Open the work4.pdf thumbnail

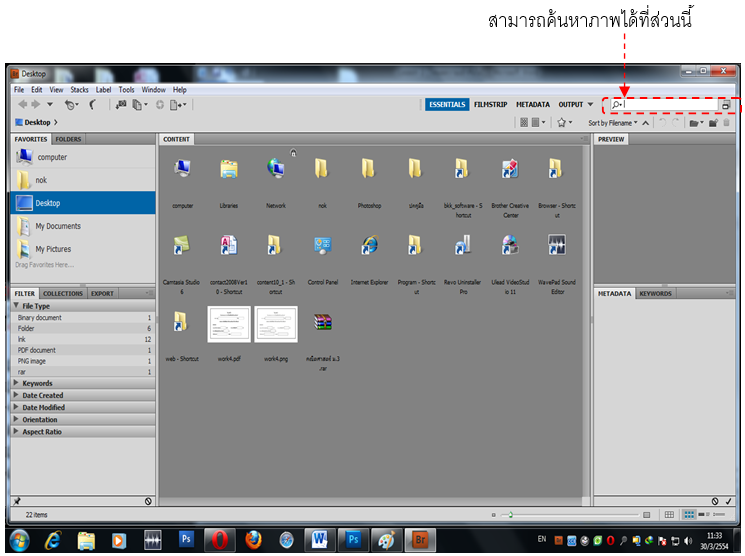[x=228, y=325]
